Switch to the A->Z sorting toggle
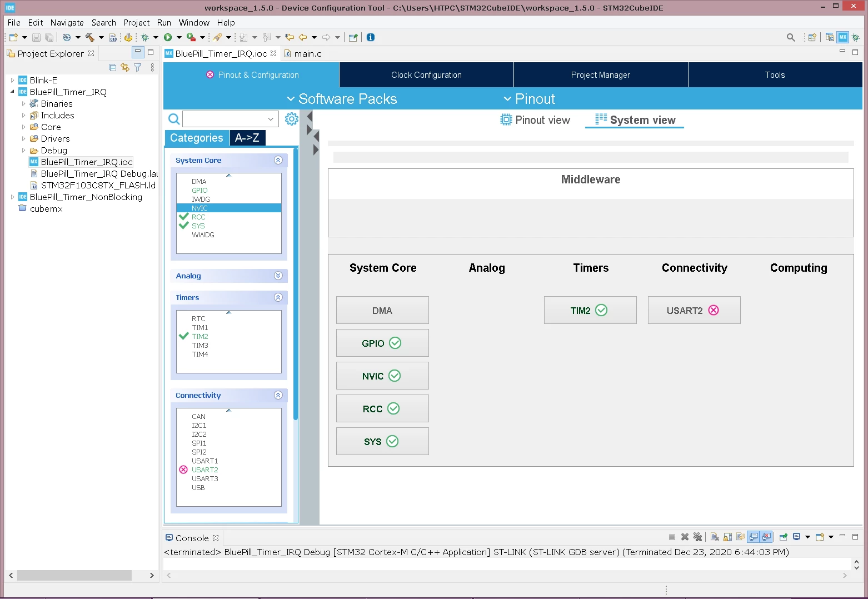This screenshot has height=599, width=868. point(247,138)
